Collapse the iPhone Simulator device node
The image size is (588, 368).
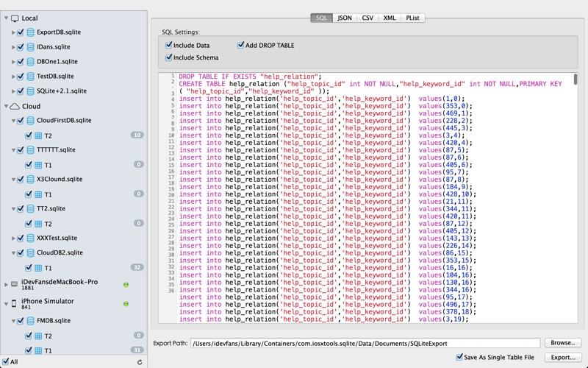coord(6,303)
